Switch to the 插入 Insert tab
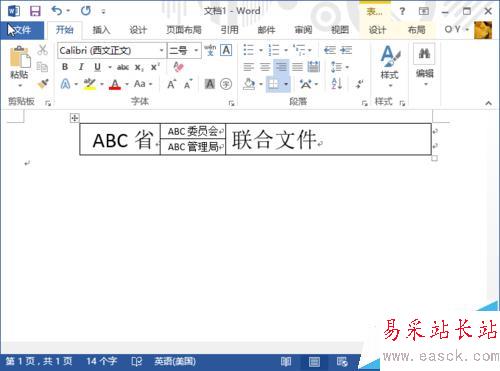500x371 pixels. point(101,30)
